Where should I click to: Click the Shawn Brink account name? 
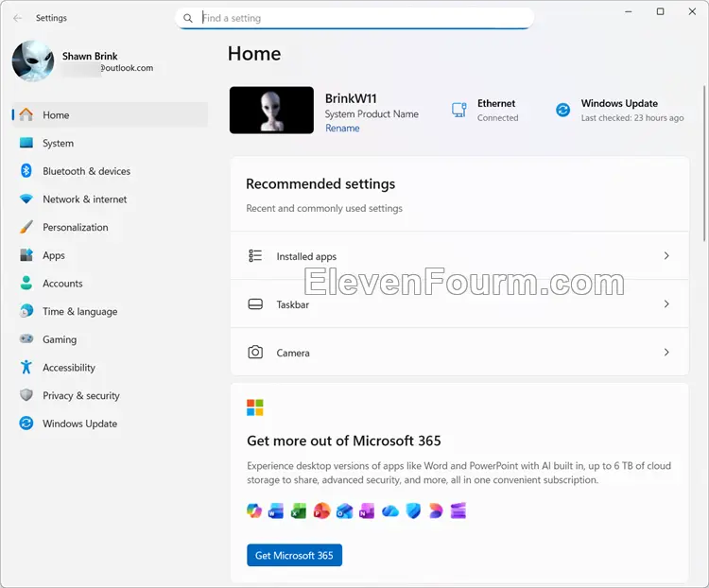pos(90,56)
